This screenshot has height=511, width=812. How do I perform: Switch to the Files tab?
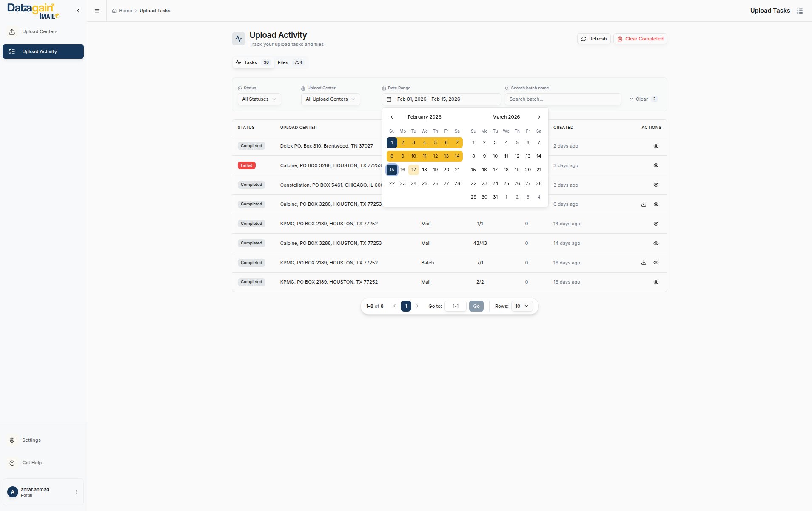(x=290, y=62)
